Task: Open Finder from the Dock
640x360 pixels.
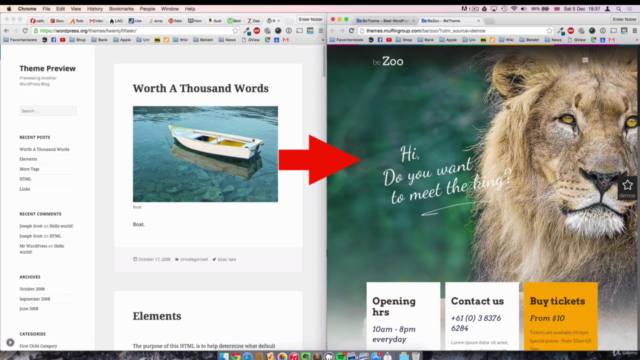Action: pyautogui.click(x=224, y=356)
